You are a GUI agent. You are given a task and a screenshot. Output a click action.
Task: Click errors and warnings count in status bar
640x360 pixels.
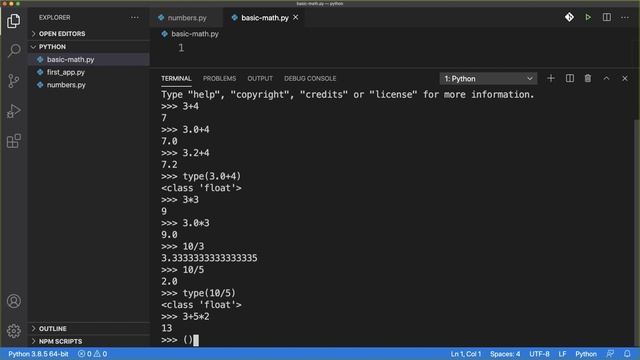tap(93, 353)
